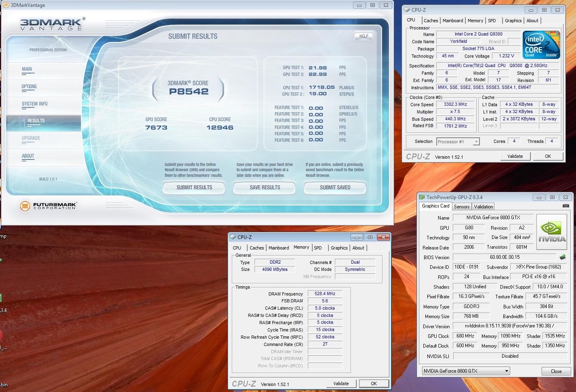This screenshot has height=392, width=576.
Task: Click Core Speed value 3302.3 MHz
Action: 455,104
